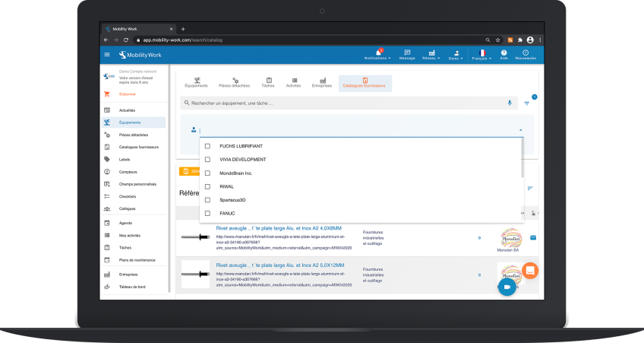Switch to the Entreprises tab

point(322,83)
